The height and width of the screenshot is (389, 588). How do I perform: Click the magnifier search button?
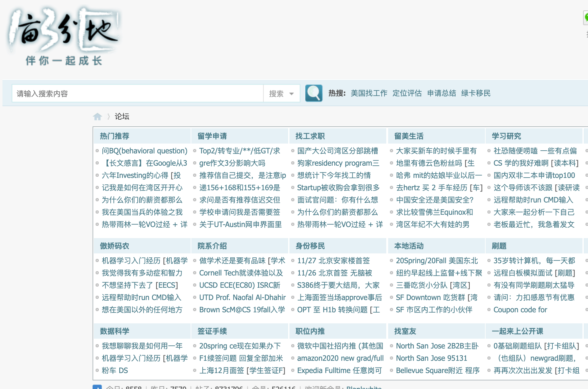(314, 93)
